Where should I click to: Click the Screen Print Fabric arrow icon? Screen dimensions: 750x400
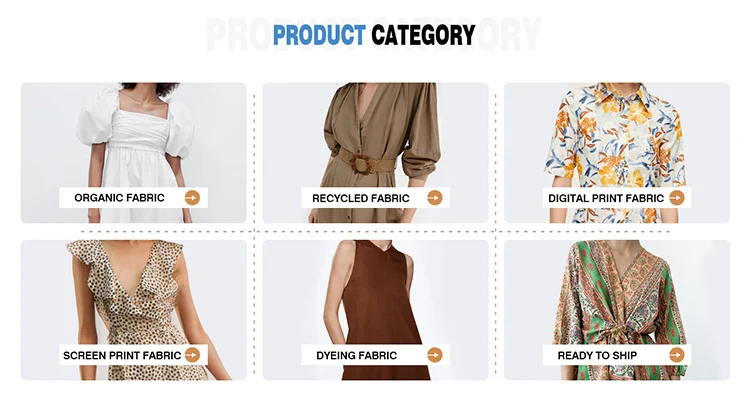pos(192,355)
